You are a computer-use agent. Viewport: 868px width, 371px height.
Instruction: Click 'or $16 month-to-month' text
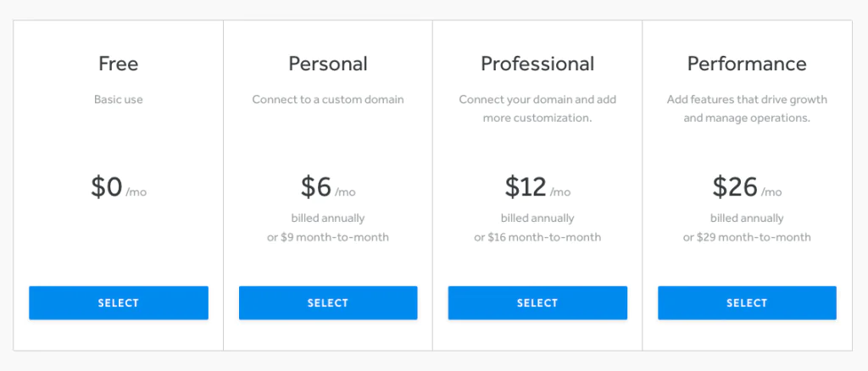537,237
